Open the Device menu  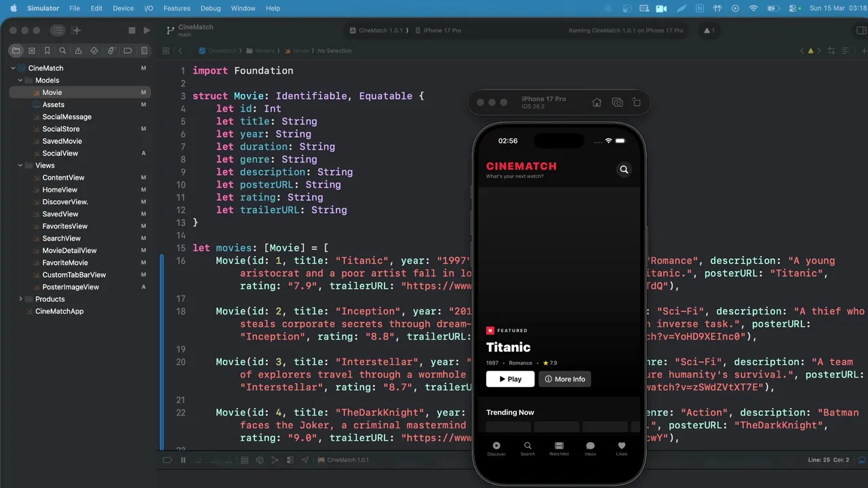click(x=123, y=8)
